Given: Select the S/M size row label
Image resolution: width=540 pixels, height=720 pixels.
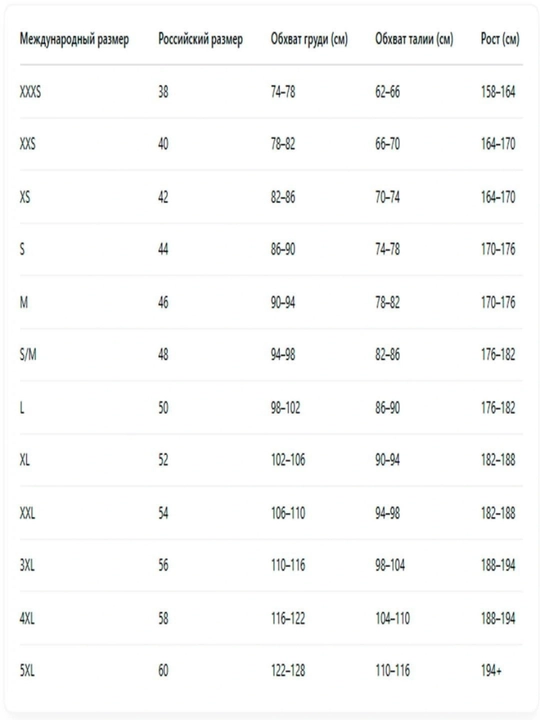Looking at the screenshot, I should click(x=28, y=354).
